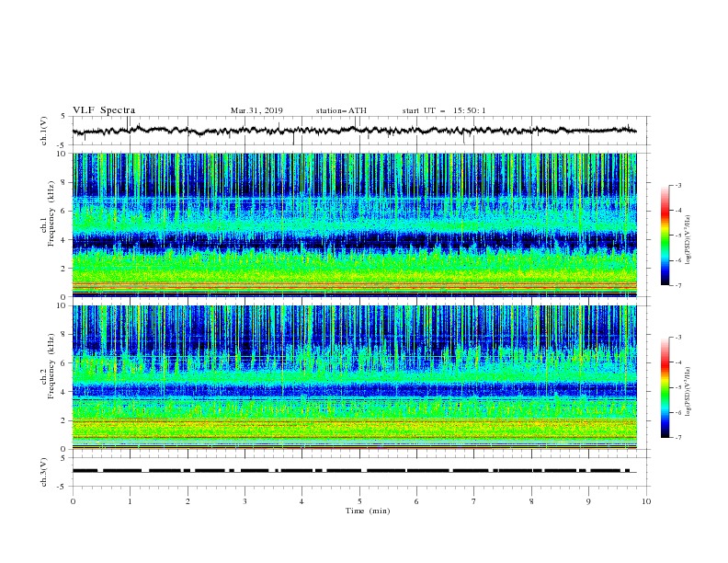This screenshot has width=728, height=563.
Task: Click the 'station=ATH' label
Action: tap(341, 110)
